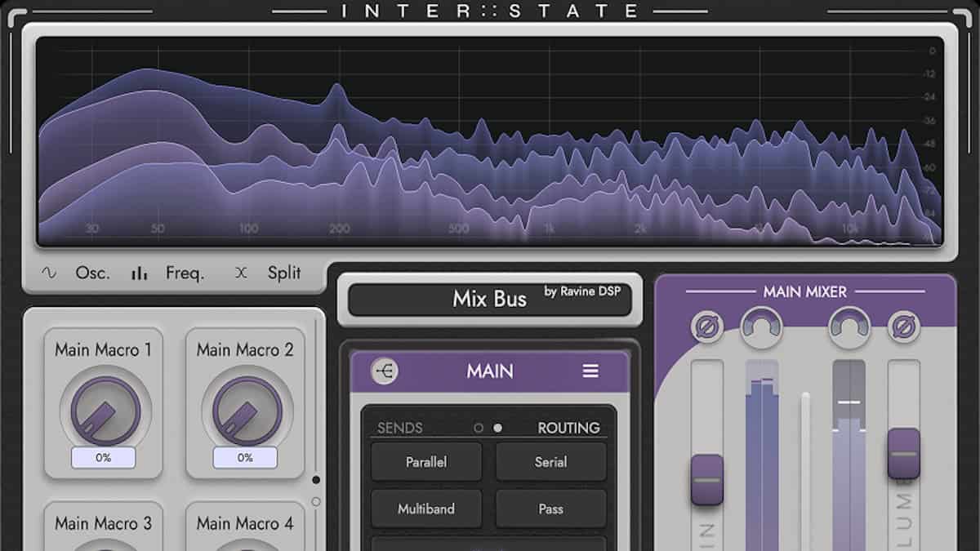The image size is (980, 551).
Task: Toggle the left phase invert button in Main Mixer
Action: pos(707,327)
